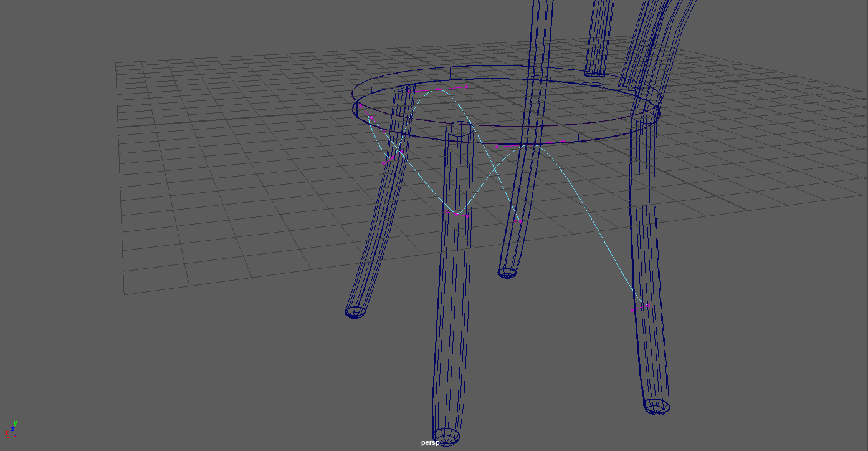This screenshot has height=451, width=868.
Task: Click top cap of front center leg
Action: (459, 130)
